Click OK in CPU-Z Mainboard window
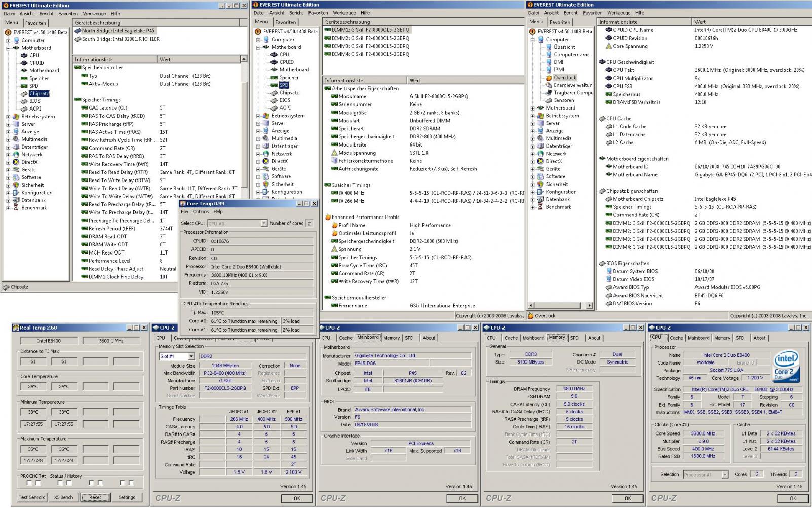812x508 pixels. point(462,498)
